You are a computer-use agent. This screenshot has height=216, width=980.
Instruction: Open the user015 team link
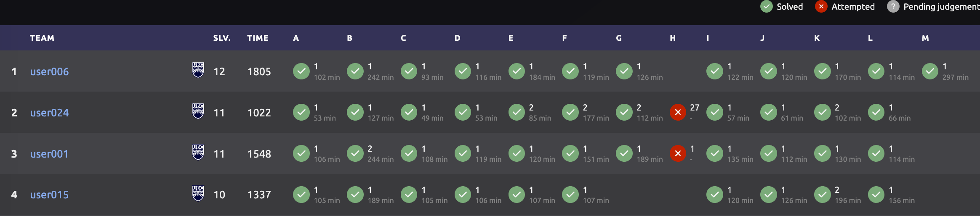coord(49,195)
